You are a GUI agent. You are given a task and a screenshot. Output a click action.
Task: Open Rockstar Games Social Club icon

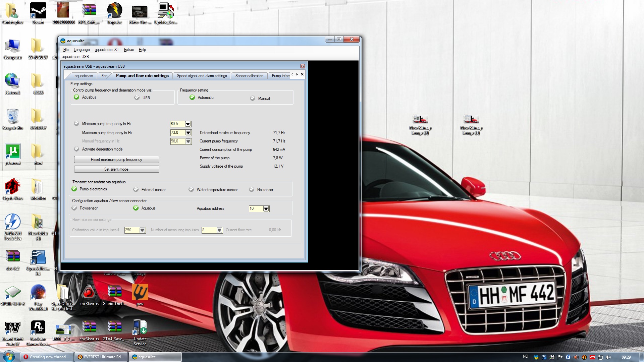38,328
